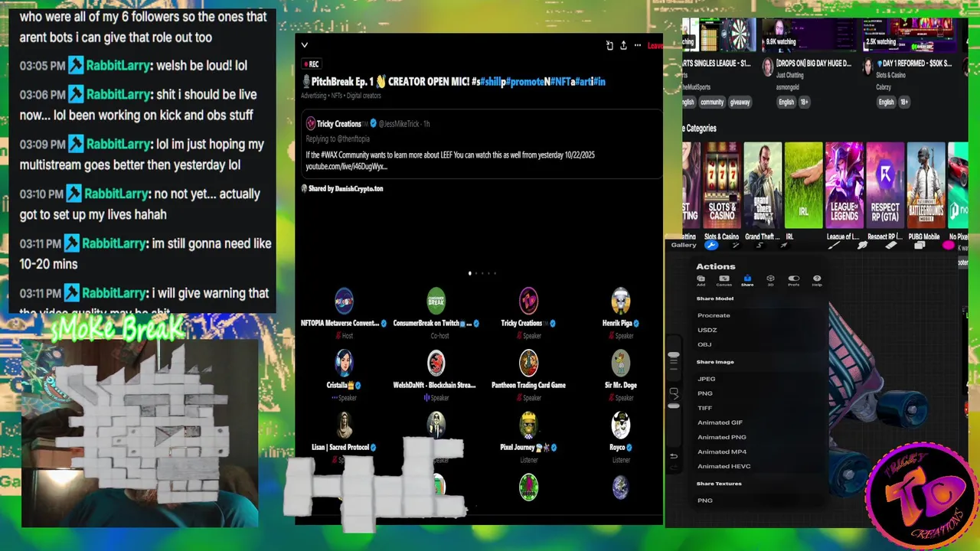Open the Add tab in Actions
The image size is (980, 551).
(x=701, y=280)
